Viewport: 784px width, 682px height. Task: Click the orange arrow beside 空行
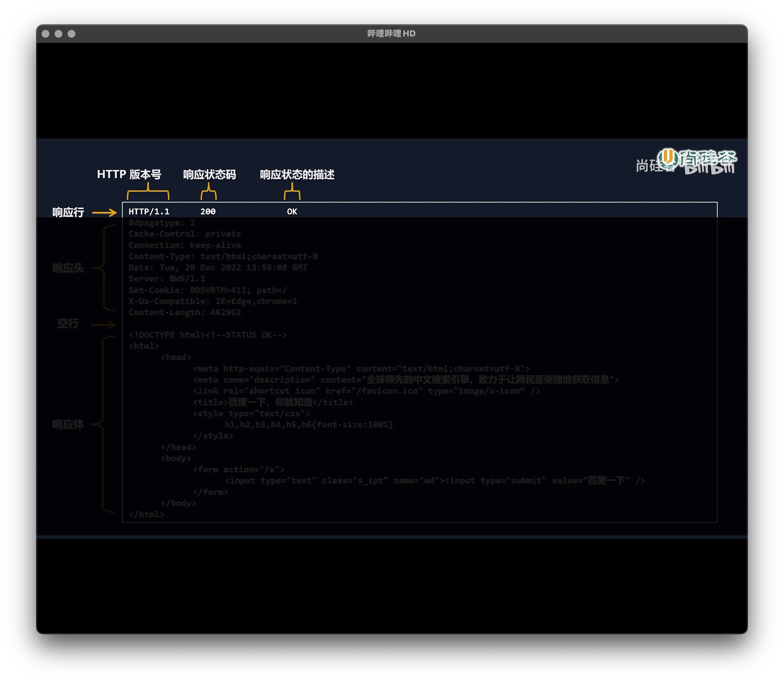(103, 325)
